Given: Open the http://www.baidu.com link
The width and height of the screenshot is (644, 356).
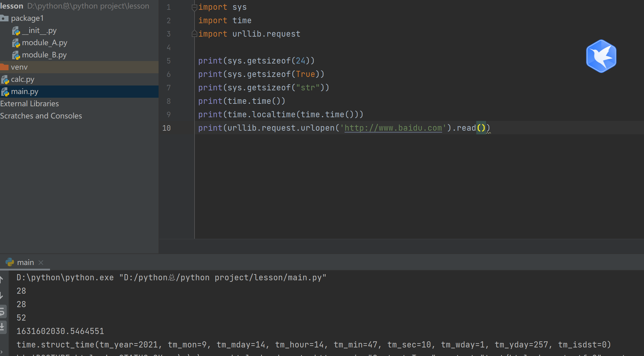Looking at the screenshot, I should pos(393,128).
